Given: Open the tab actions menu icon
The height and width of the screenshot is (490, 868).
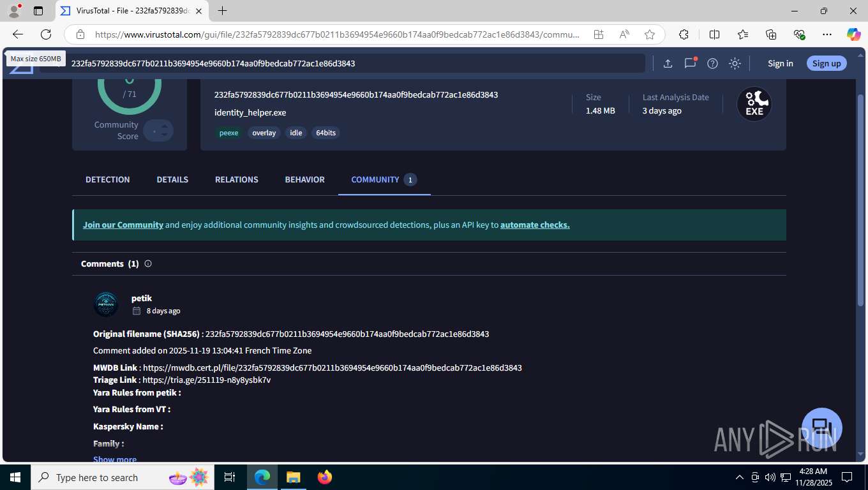Looking at the screenshot, I should pyautogui.click(x=38, y=11).
